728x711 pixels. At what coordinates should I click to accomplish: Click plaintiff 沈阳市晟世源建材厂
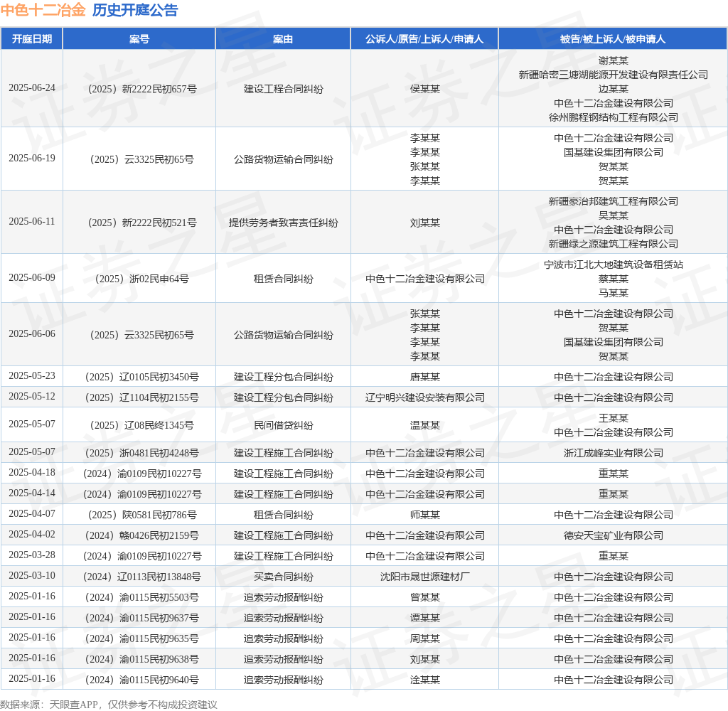[x=425, y=577]
